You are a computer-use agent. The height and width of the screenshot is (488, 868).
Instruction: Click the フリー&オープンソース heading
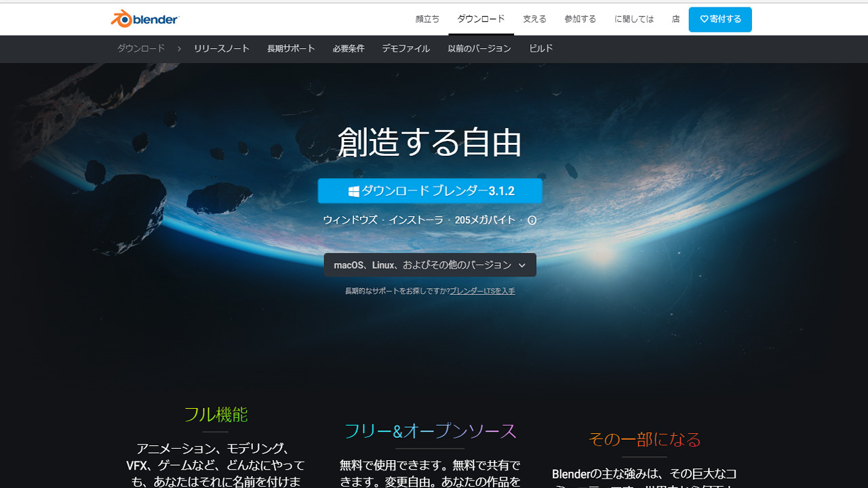pos(430,431)
